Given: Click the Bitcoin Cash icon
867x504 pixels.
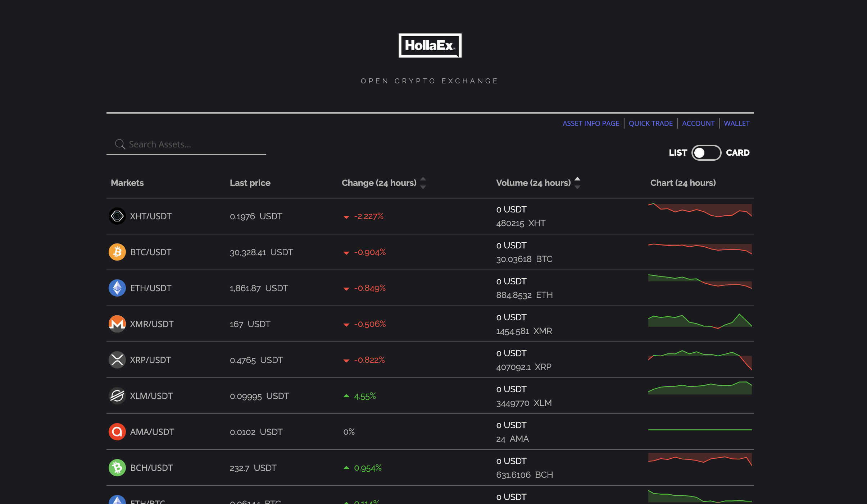Looking at the screenshot, I should [117, 468].
